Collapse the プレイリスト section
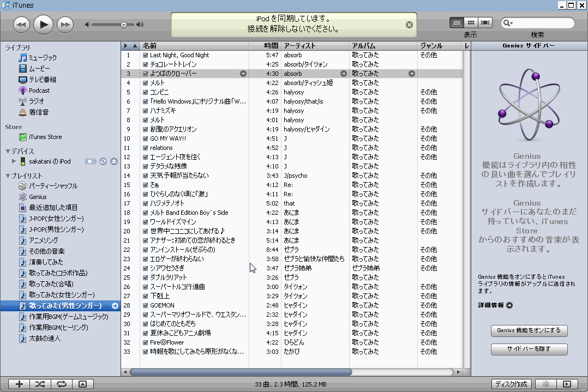The height and width of the screenshot is (392, 588). 8,176
